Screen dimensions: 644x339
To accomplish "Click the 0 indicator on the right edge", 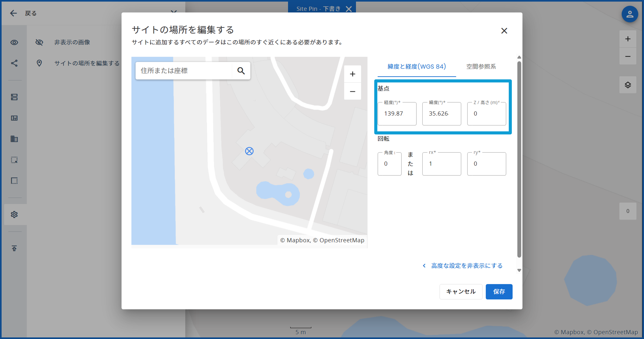I will click(x=627, y=211).
